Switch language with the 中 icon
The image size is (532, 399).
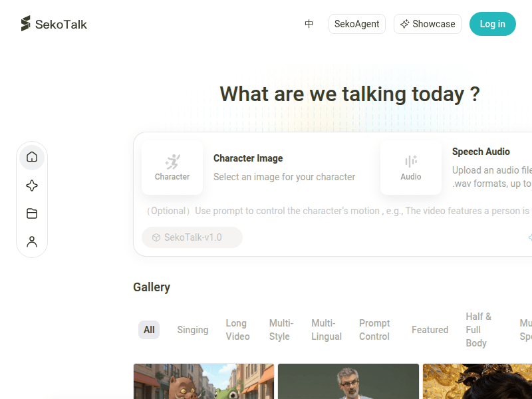309,24
